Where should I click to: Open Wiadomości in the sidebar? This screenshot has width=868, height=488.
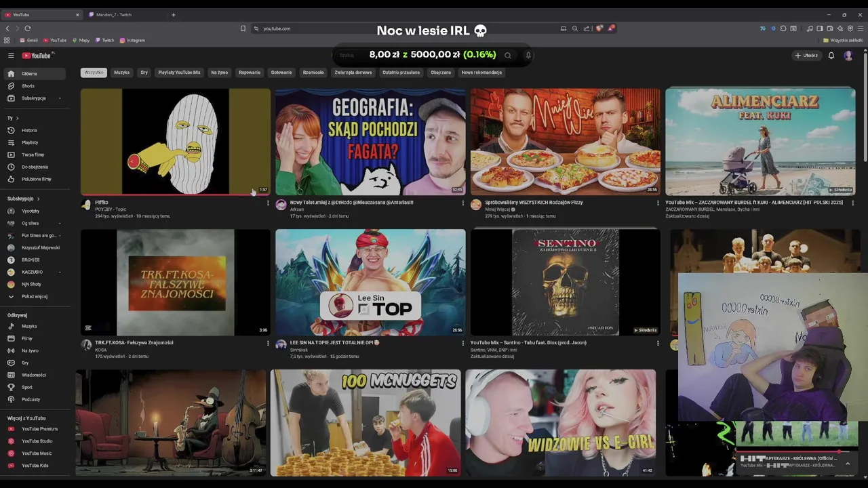(35, 375)
